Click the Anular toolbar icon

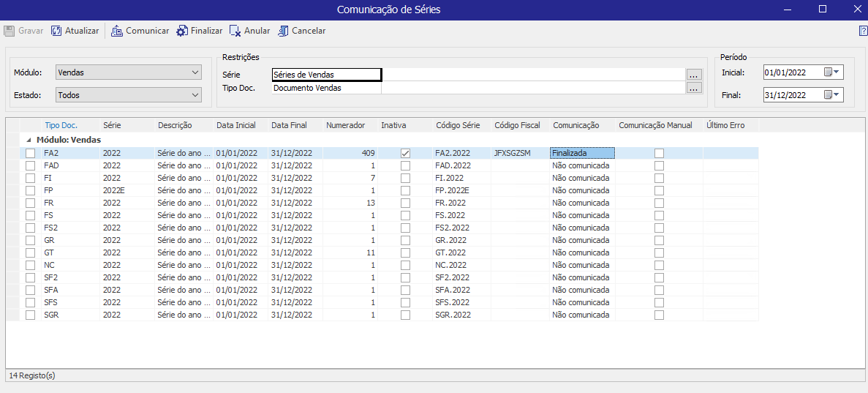[x=235, y=31]
